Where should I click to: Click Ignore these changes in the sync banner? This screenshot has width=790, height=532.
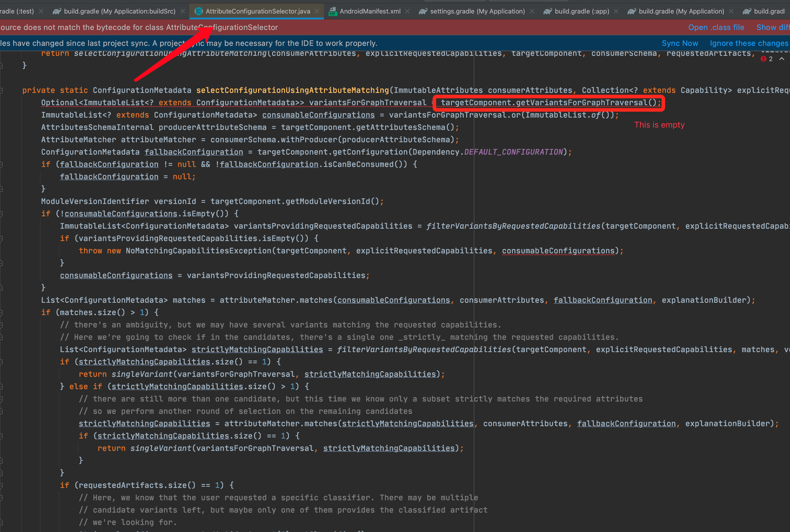tap(749, 43)
